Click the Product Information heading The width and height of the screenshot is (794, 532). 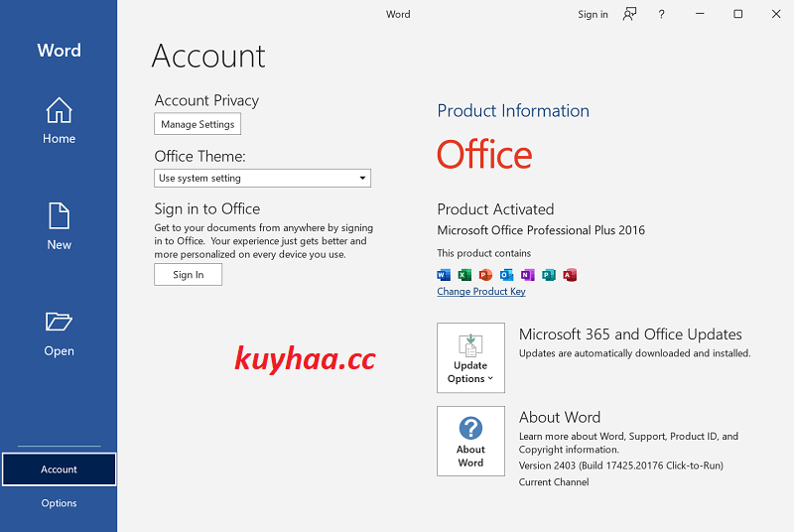(513, 111)
